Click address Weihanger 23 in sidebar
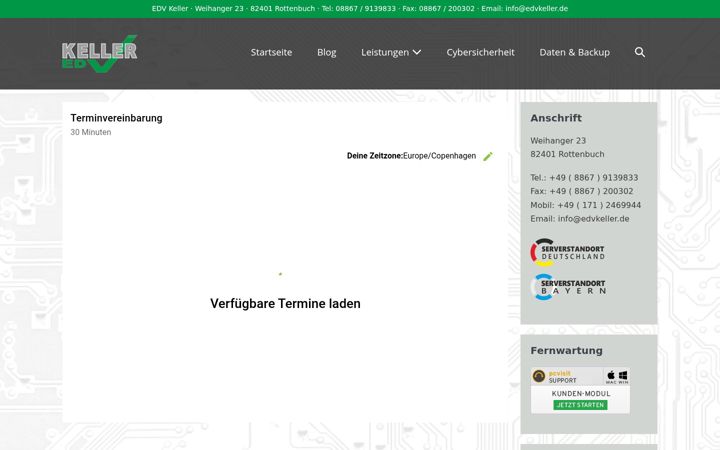This screenshot has width=720, height=450. point(558,141)
